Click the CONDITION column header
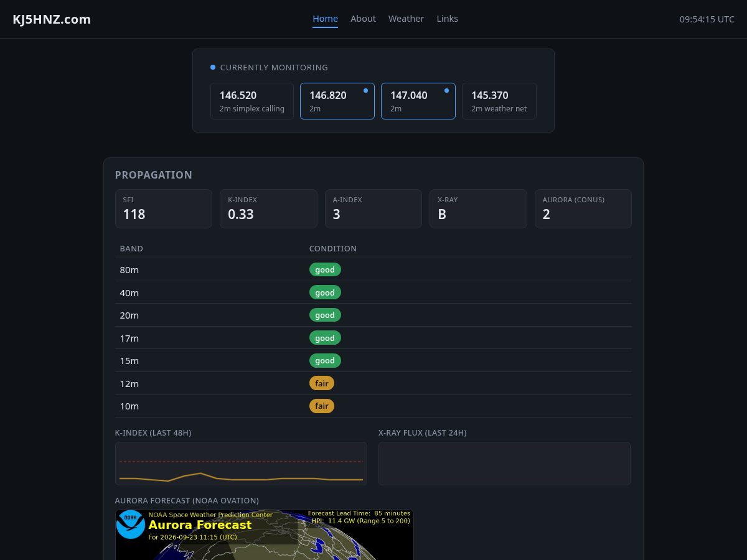Image resolution: width=747 pixels, height=560 pixels. pyautogui.click(x=333, y=248)
